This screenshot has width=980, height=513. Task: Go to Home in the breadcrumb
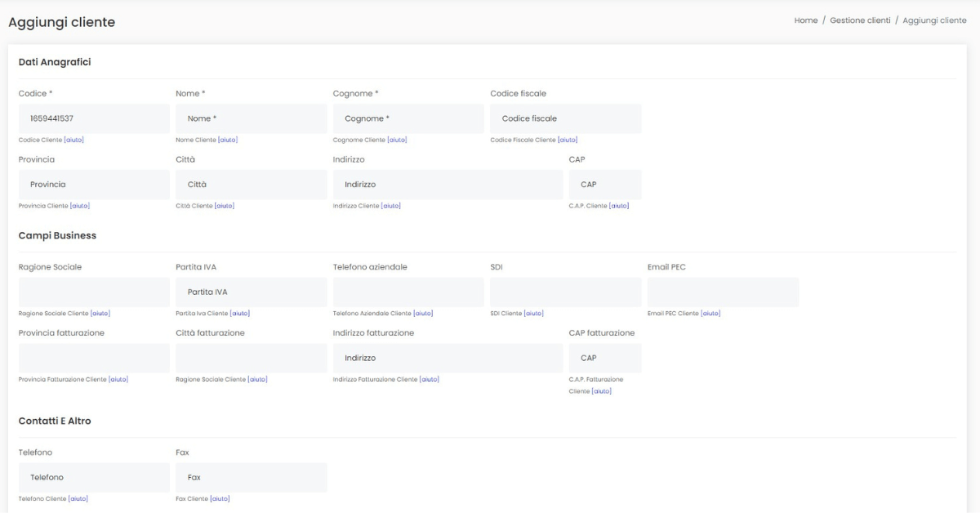(x=805, y=20)
